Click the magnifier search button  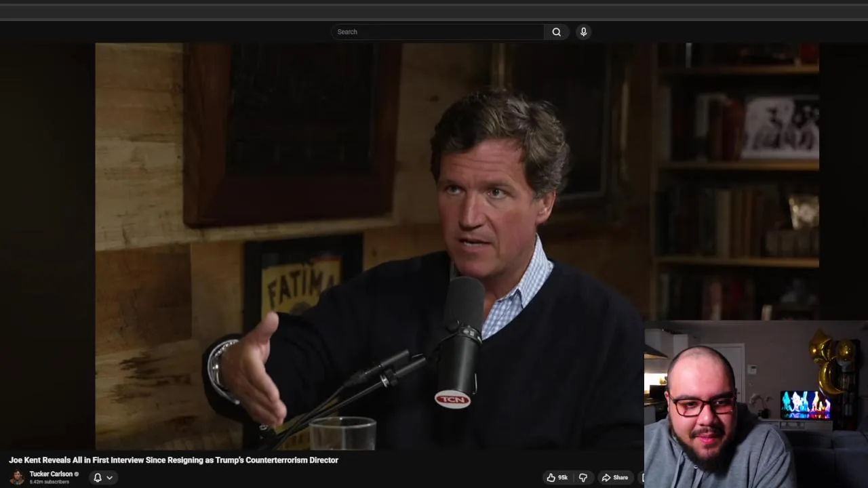coord(557,32)
